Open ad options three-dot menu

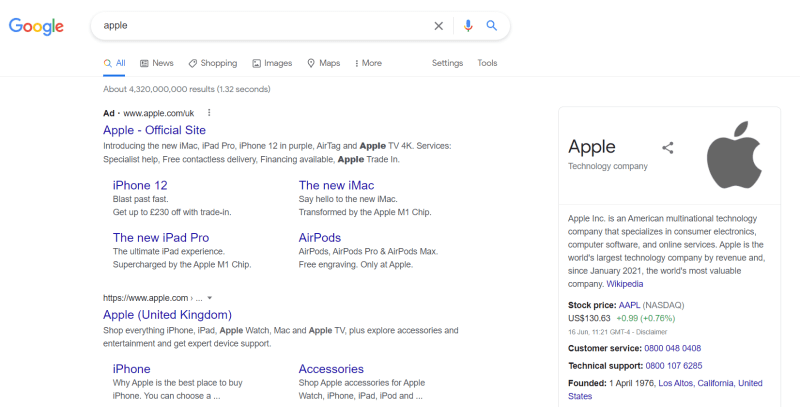tap(209, 113)
